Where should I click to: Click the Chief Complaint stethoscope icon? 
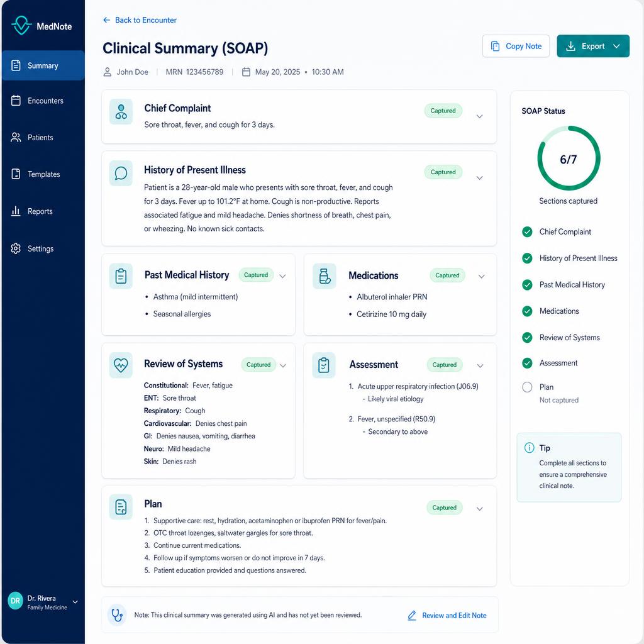coord(121,112)
